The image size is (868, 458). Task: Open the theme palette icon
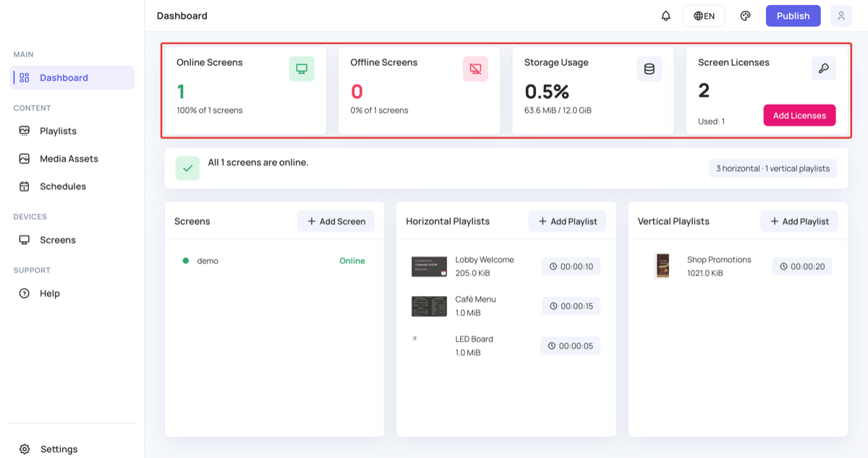745,16
